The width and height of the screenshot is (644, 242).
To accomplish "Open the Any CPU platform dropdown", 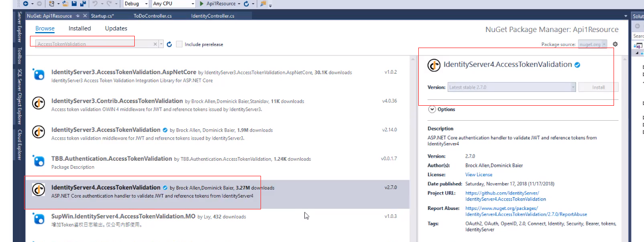I will tap(173, 4).
